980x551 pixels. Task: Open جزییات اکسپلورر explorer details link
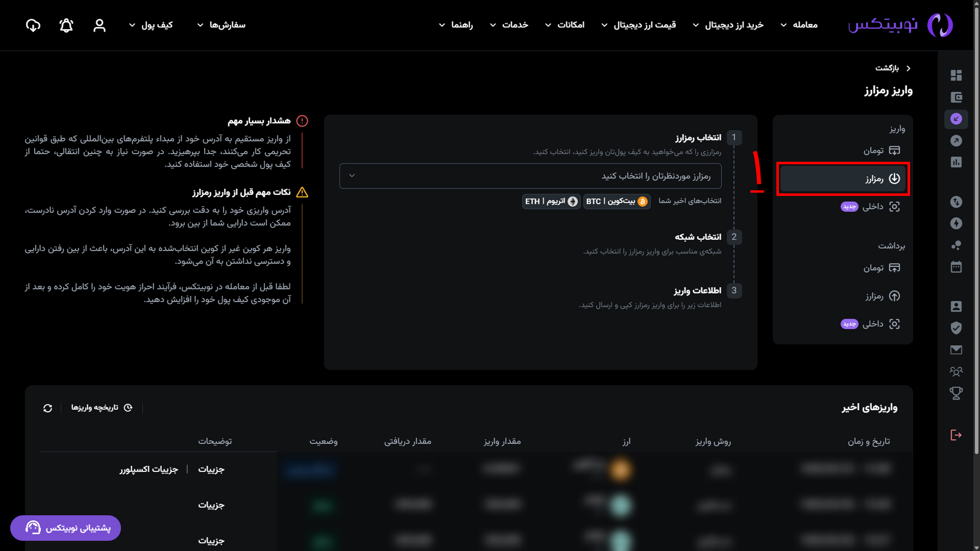click(149, 469)
